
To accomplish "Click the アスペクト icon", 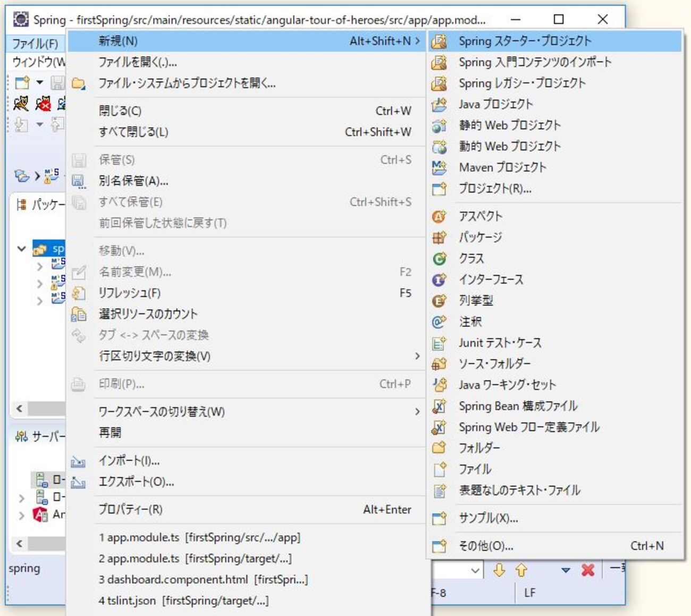I will (x=439, y=216).
